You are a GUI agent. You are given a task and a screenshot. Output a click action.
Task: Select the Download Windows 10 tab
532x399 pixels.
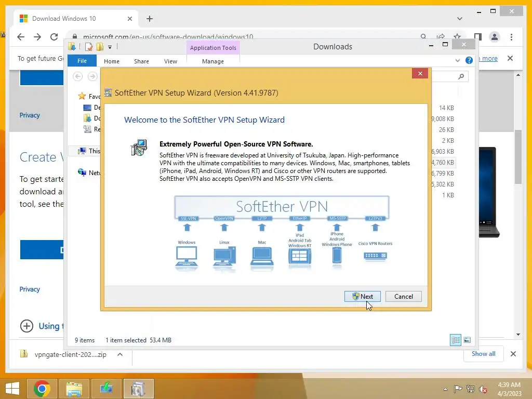point(76,19)
